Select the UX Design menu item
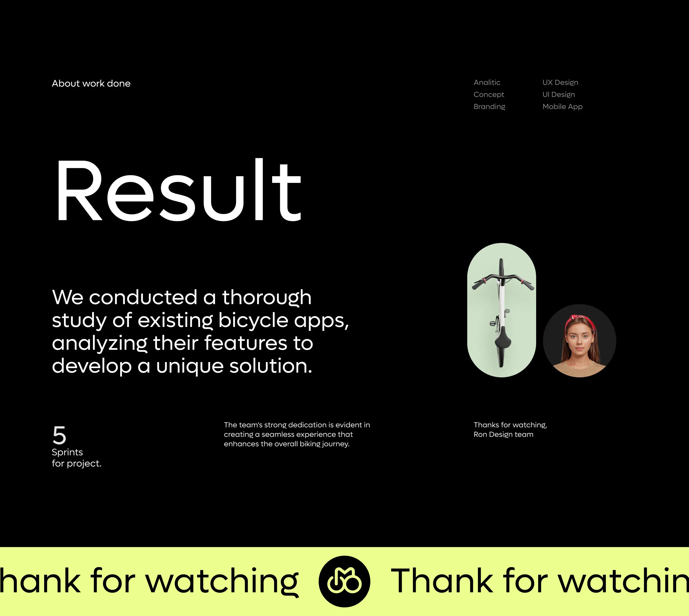Image resolution: width=689 pixels, height=616 pixels. pos(559,82)
